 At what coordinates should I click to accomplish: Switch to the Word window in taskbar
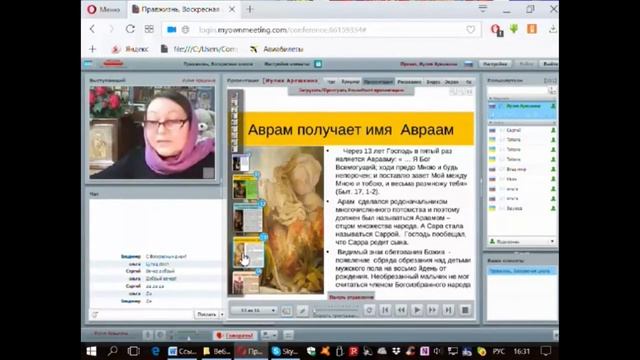[x=182, y=351]
